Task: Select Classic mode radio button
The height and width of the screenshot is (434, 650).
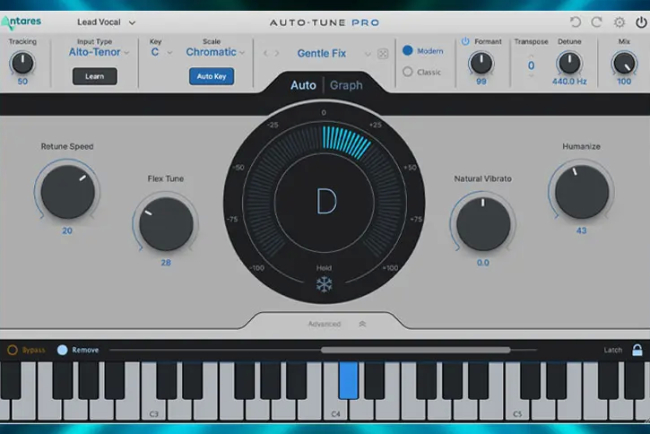Action: point(407,72)
